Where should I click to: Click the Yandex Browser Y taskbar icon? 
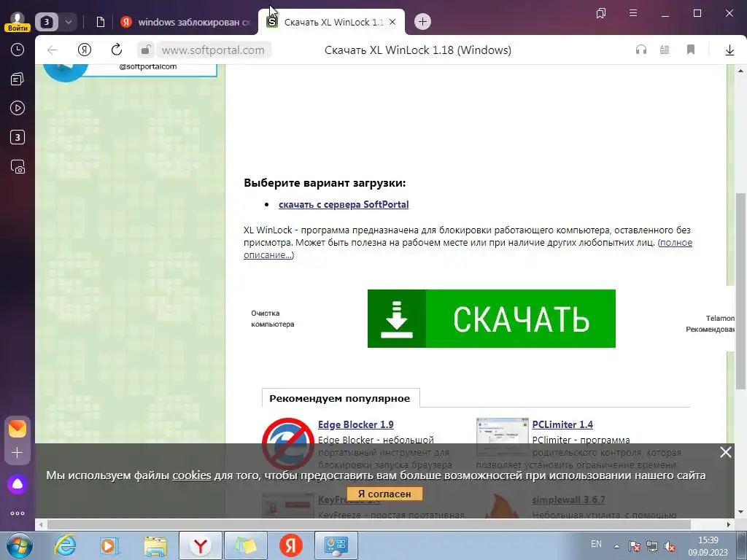pos(201,545)
